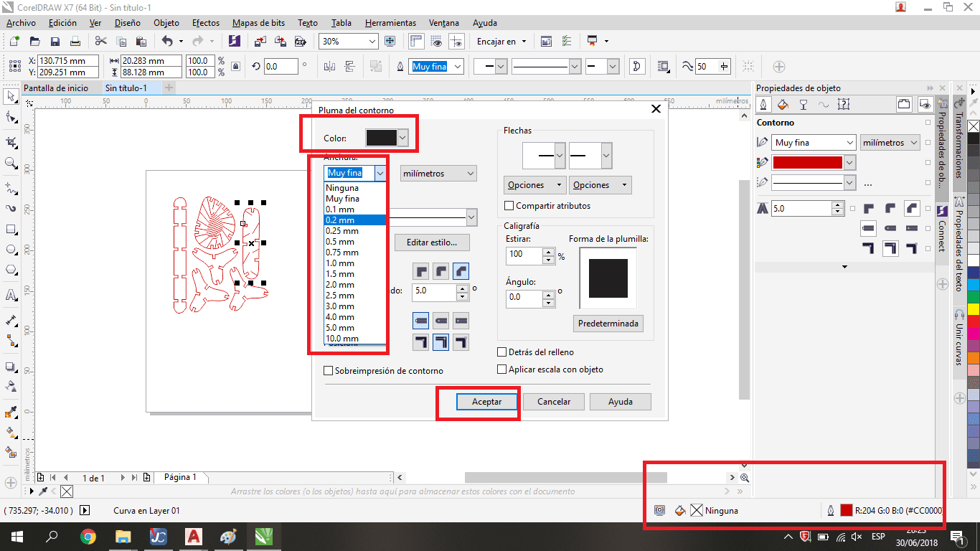
Task: Save the document with floppy disk icon
Action: (x=55, y=42)
